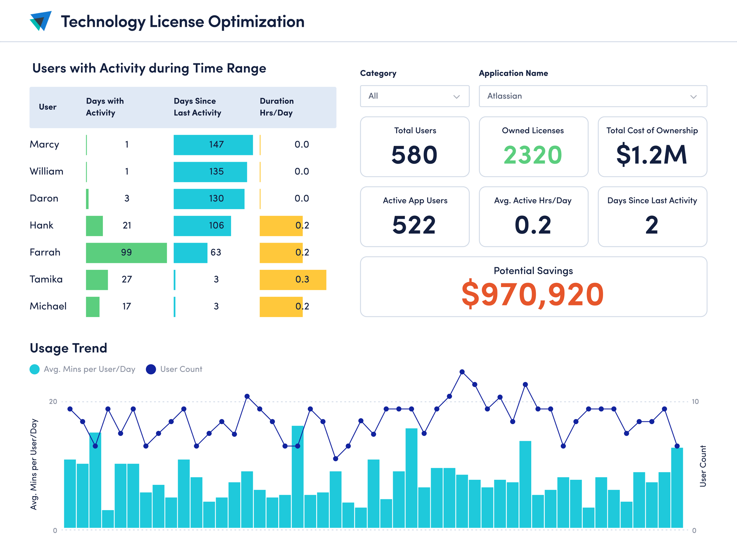Click the blue triangle logo icon
The height and width of the screenshot is (560, 737).
coord(41,21)
